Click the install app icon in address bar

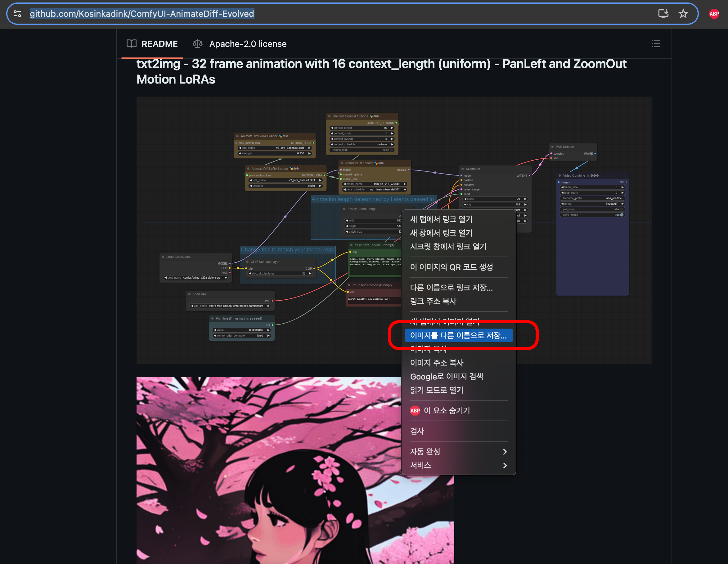[663, 14]
